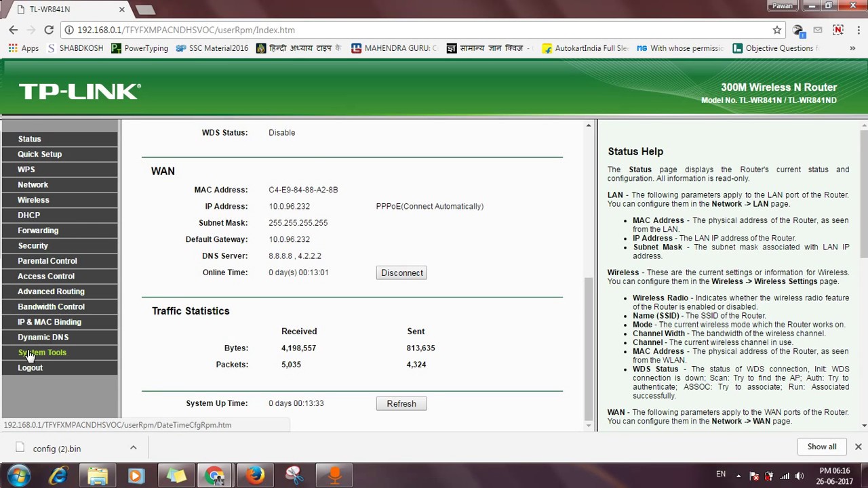Open the PowerTyping bookmark
This screenshot has height=488, width=868.
(140, 48)
